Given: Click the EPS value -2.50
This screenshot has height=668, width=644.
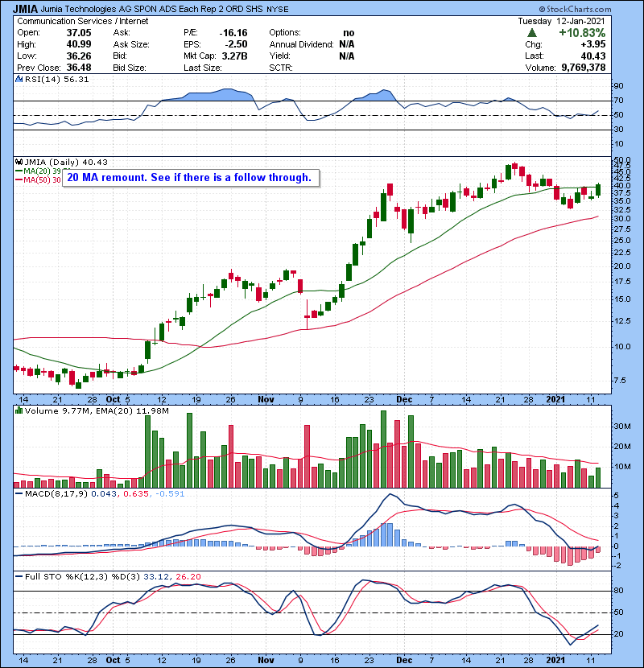Looking at the screenshot, I should point(236,44).
